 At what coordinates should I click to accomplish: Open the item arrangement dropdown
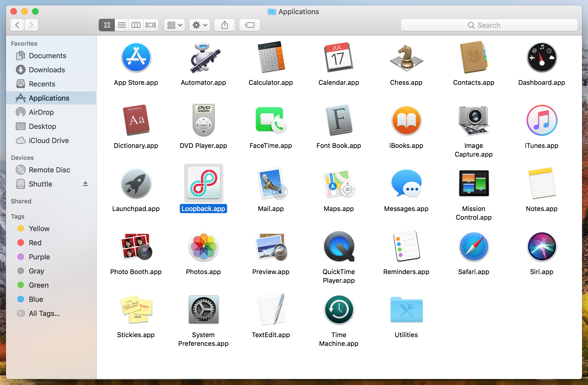pos(175,25)
